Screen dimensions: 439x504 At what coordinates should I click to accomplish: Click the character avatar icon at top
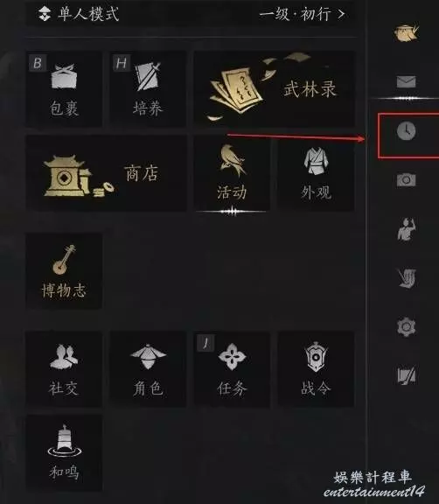[407, 32]
